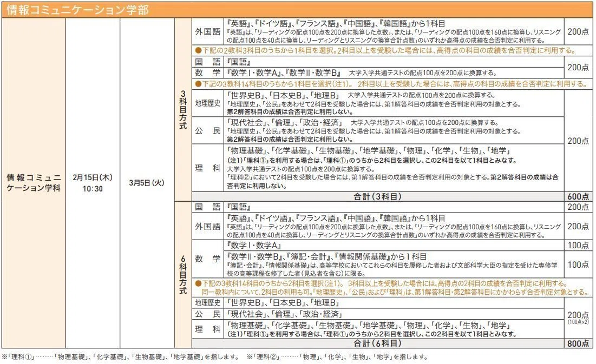
Task: Click 国語 subject label in 6科目方式
Action: point(207,207)
